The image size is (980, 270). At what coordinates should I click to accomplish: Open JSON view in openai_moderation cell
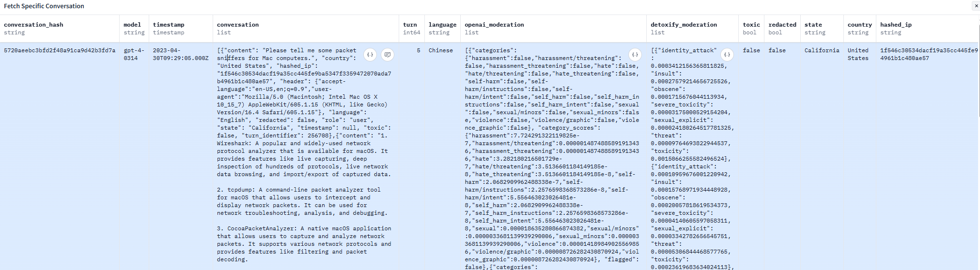pyautogui.click(x=635, y=55)
